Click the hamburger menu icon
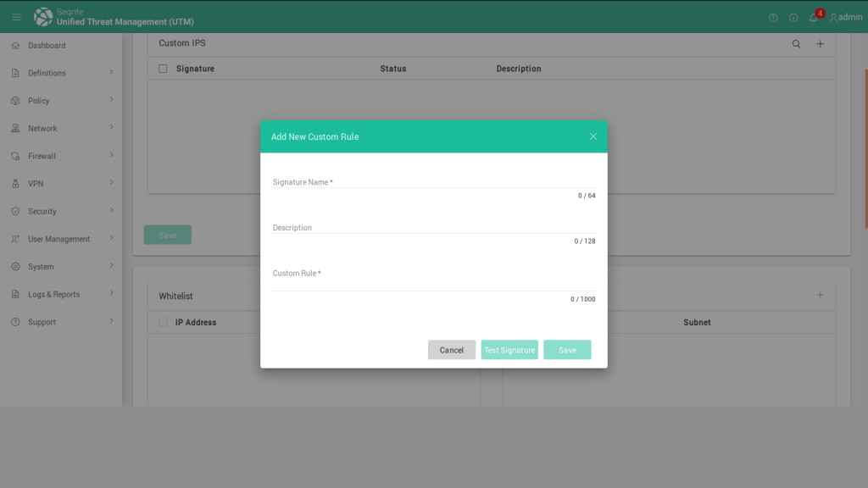Viewport: 868px width, 488px height. (16, 17)
